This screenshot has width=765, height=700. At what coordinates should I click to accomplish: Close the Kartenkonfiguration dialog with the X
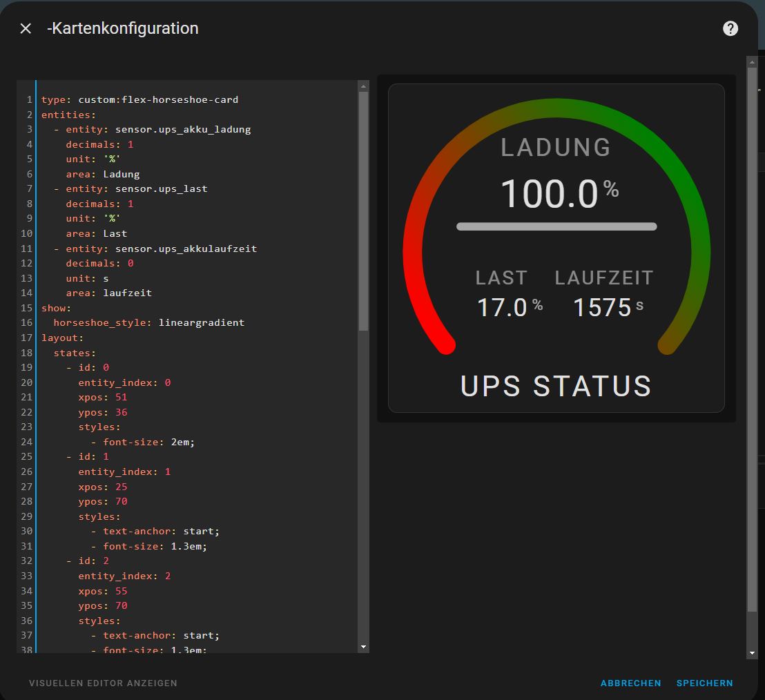pyautogui.click(x=26, y=28)
